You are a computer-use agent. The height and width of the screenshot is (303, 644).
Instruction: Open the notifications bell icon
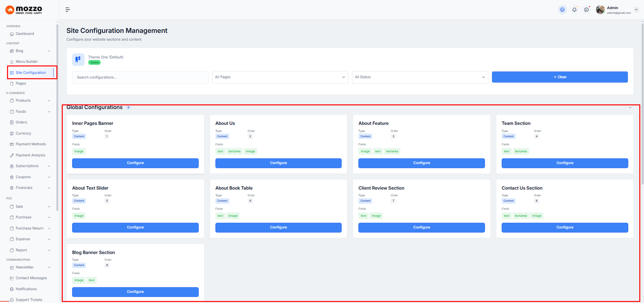(x=574, y=10)
